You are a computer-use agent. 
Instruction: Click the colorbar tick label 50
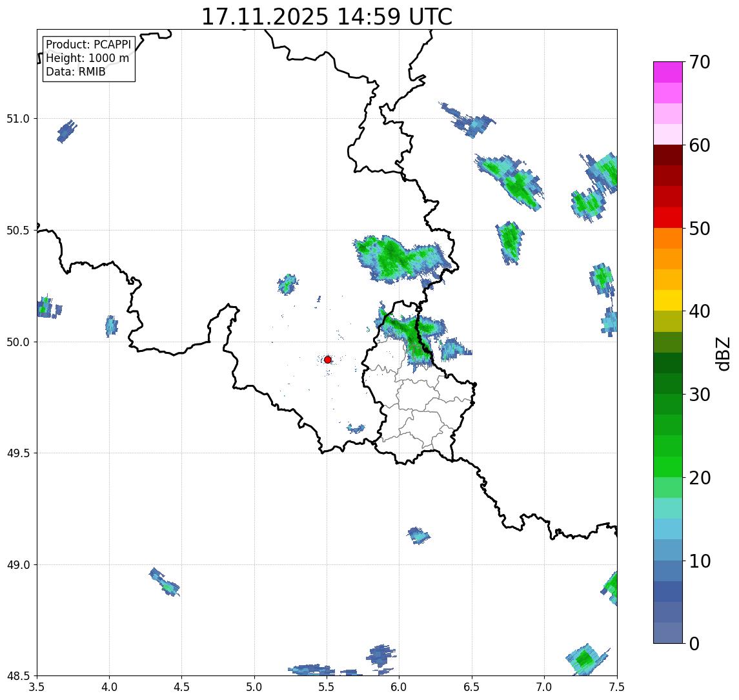tap(700, 229)
